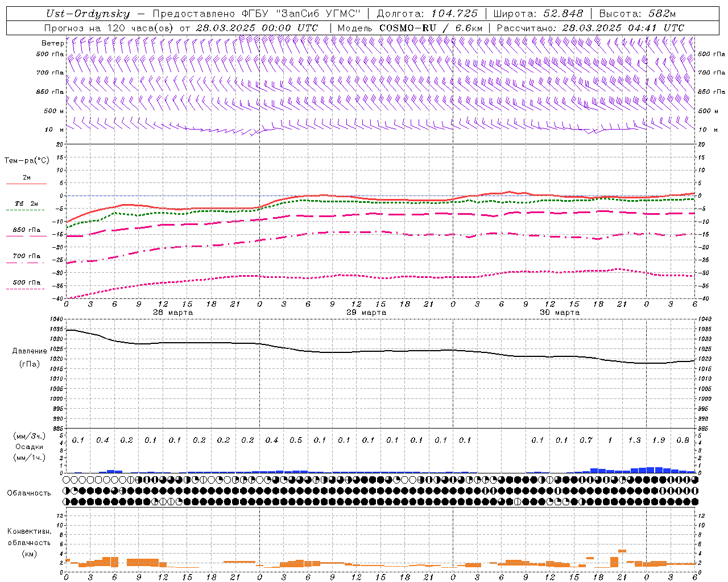Screen dimensions: 728x582
Task: Click the red 2м temperature legend line
Action: [x=26, y=184]
